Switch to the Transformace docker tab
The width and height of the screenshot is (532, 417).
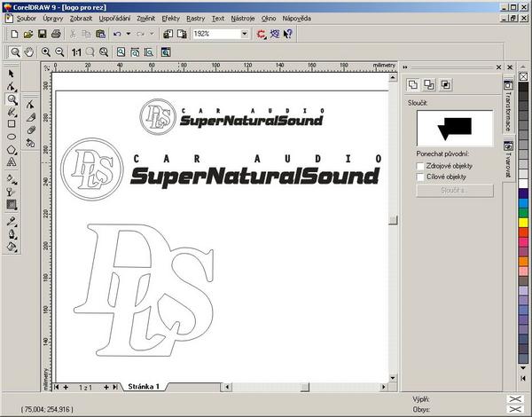point(508,106)
